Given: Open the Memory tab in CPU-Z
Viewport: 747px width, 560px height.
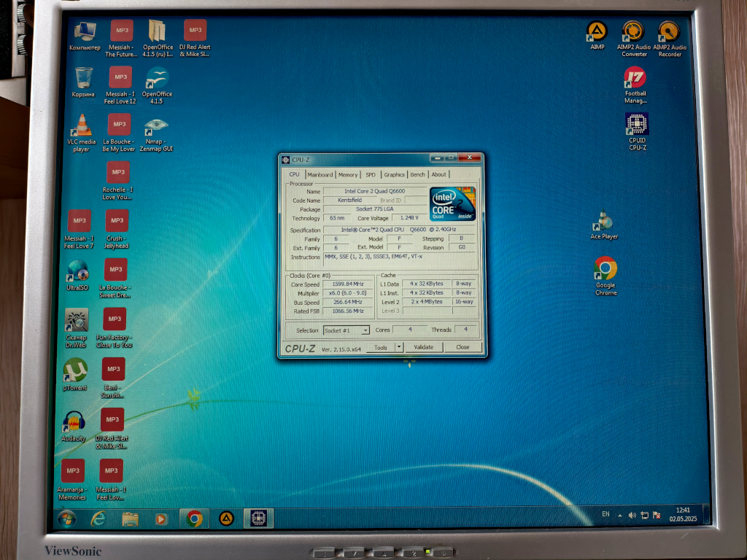Looking at the screenshot, I should [348, 175].
